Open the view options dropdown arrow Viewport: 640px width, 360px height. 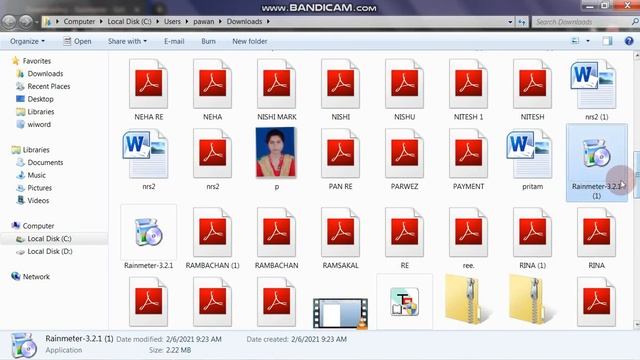click(588, 41)
